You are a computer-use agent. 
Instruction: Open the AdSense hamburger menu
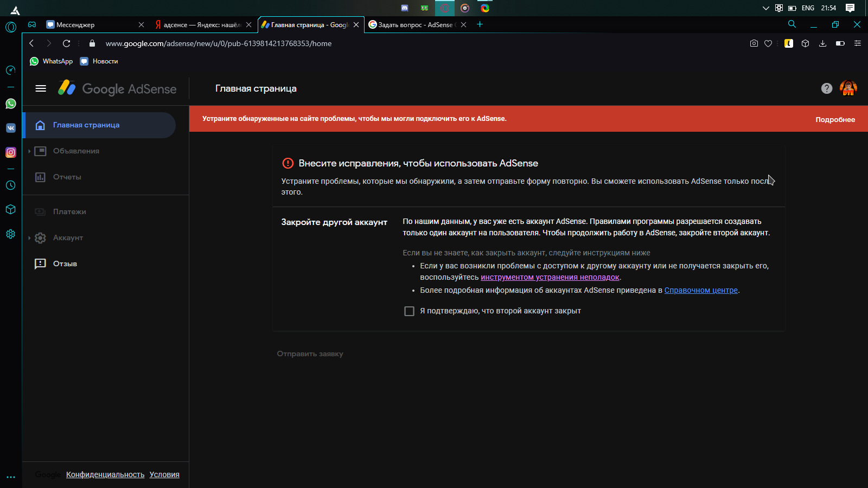coord(41,88)
